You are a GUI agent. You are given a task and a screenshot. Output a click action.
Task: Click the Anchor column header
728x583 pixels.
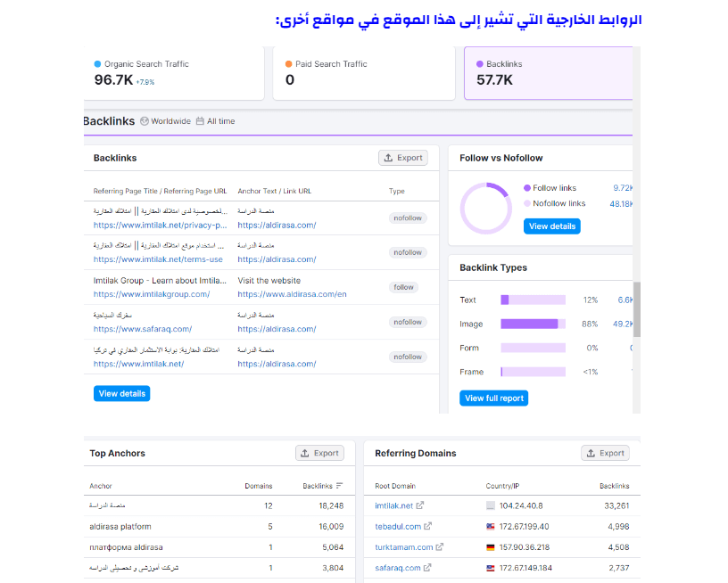point(101,486)
